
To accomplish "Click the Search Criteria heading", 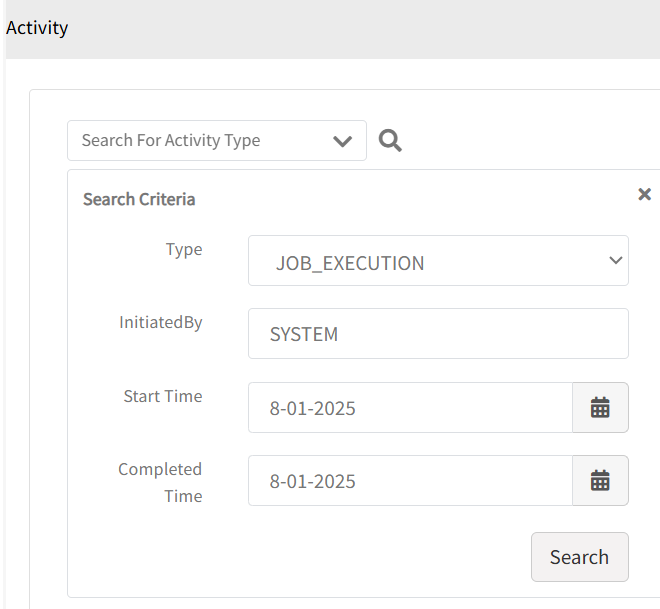I will 139,199.
